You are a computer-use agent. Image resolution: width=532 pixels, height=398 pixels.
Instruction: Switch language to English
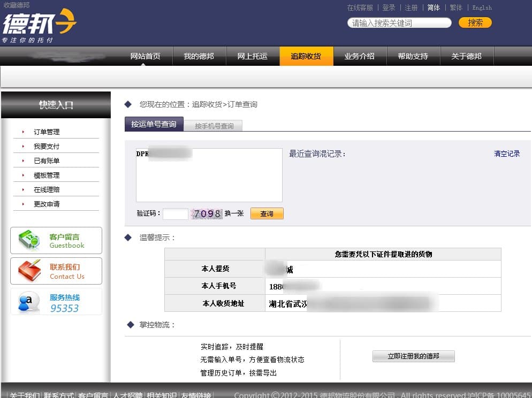tap(482, 7)
